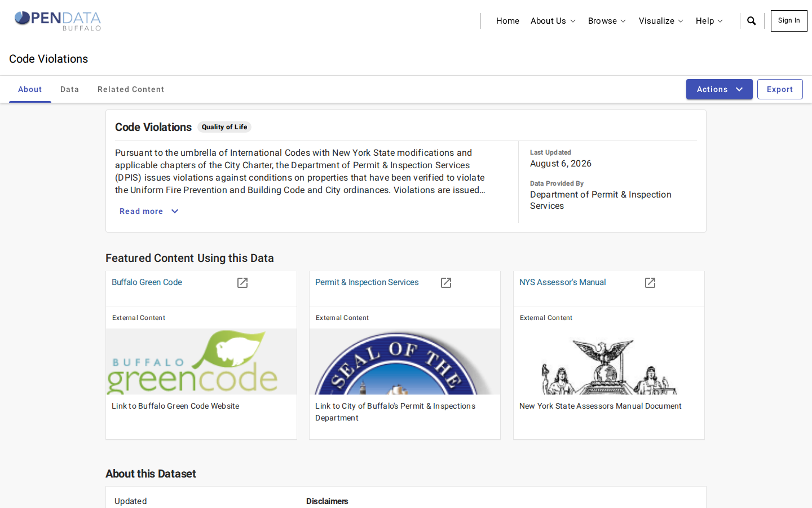This screenshot has height=508, width=812.
Task: Click the 'About this Dataset' heading
Action: pos(151,474)
